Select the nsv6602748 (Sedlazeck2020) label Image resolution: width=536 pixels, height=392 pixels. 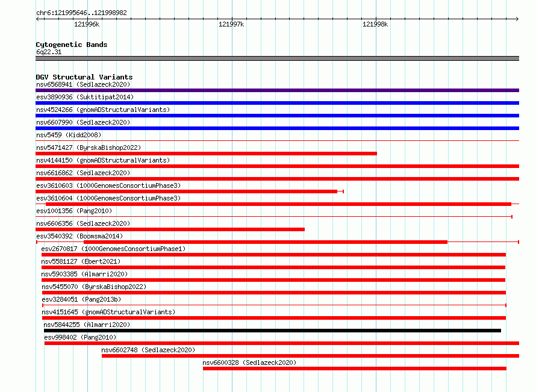(x=148, y=350)
